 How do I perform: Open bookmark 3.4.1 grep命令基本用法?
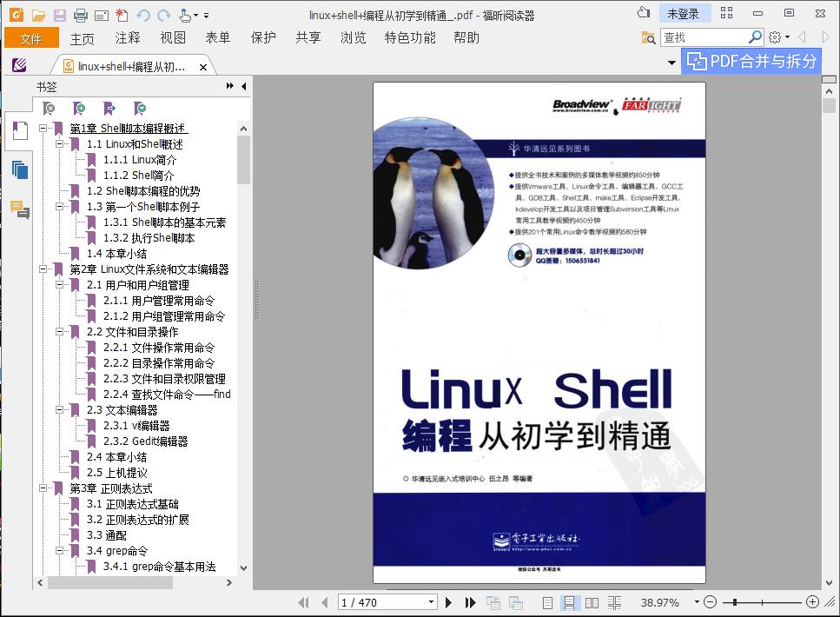(160, 567)
